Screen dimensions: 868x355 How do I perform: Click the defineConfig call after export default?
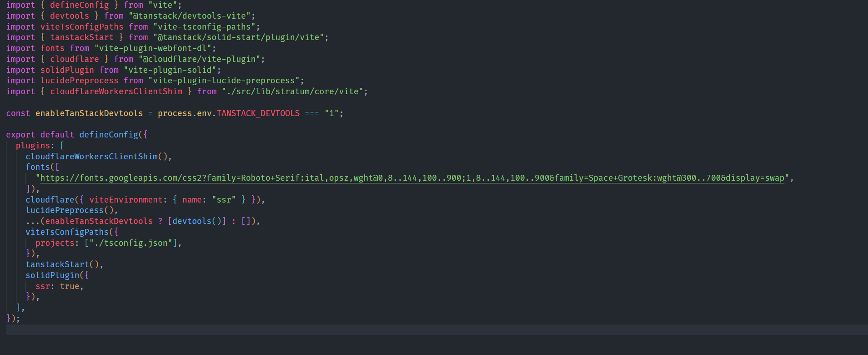click(109, 135)
